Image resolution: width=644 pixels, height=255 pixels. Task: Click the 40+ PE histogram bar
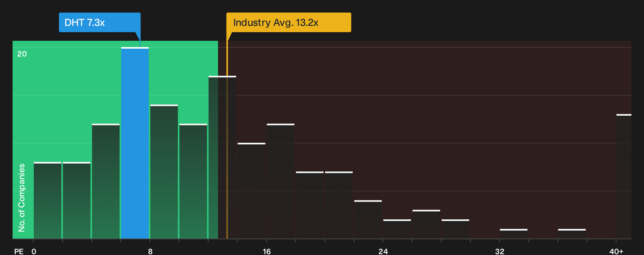(x=624, y=177)
